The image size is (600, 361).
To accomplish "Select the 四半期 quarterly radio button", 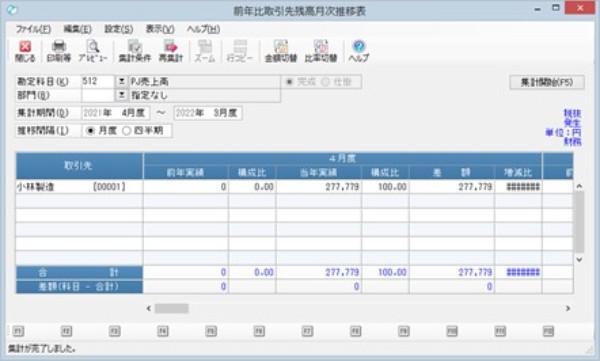I will [126, 131].
